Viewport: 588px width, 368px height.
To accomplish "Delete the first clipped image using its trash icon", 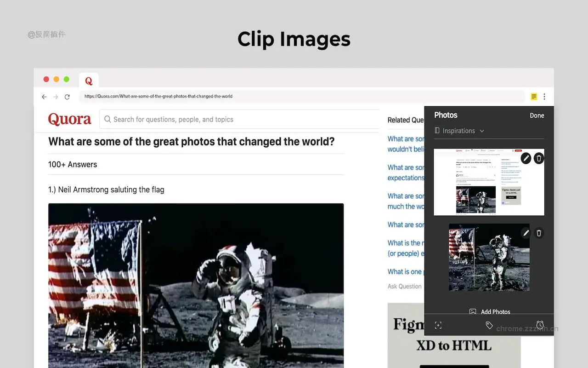I will tap(539, 158).
